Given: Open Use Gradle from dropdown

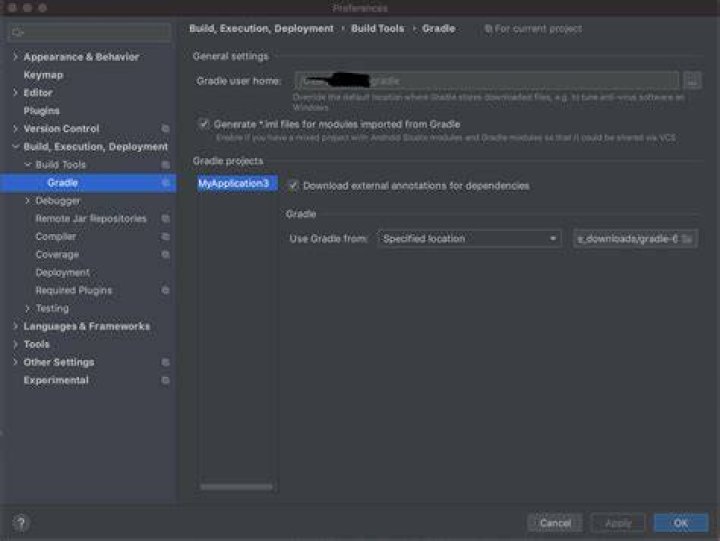Looking at the screenshot, I should [x=469, y=239].
